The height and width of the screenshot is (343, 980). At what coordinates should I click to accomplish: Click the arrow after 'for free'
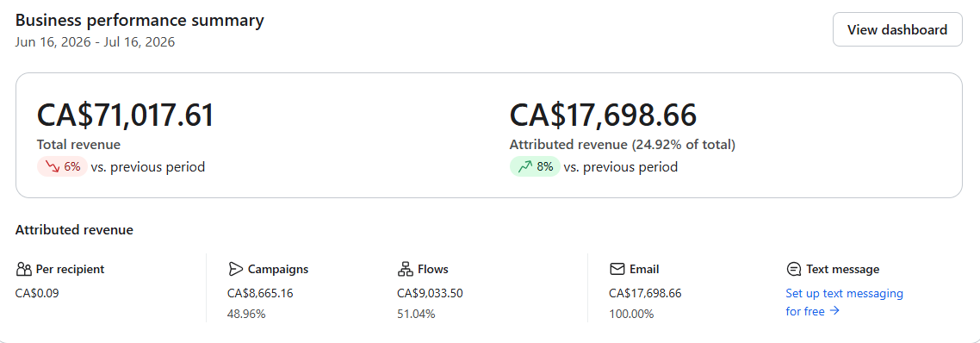[x=834, y=311]
